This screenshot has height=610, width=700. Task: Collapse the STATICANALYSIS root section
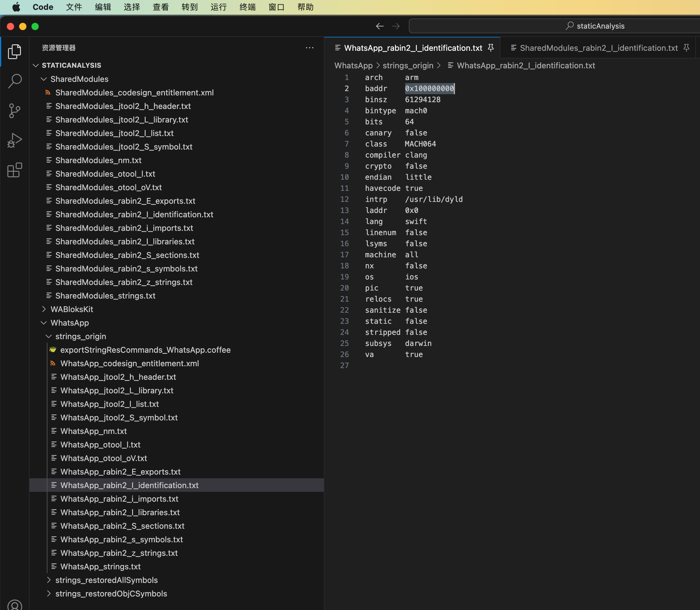click(36, 65)
